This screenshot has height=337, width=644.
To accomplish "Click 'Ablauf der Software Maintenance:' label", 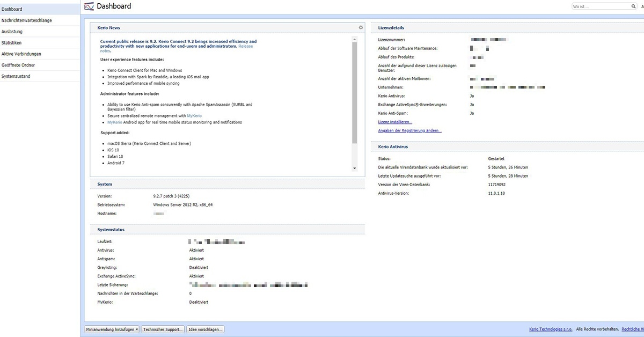I will coord(408,48).
